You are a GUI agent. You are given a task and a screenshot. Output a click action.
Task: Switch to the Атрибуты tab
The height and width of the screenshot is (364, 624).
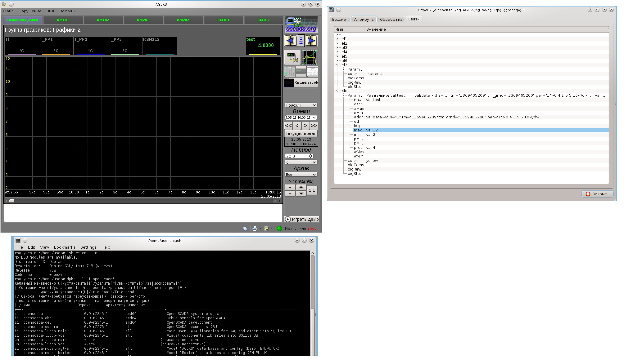pyautogui.click(x=364, y=19)
